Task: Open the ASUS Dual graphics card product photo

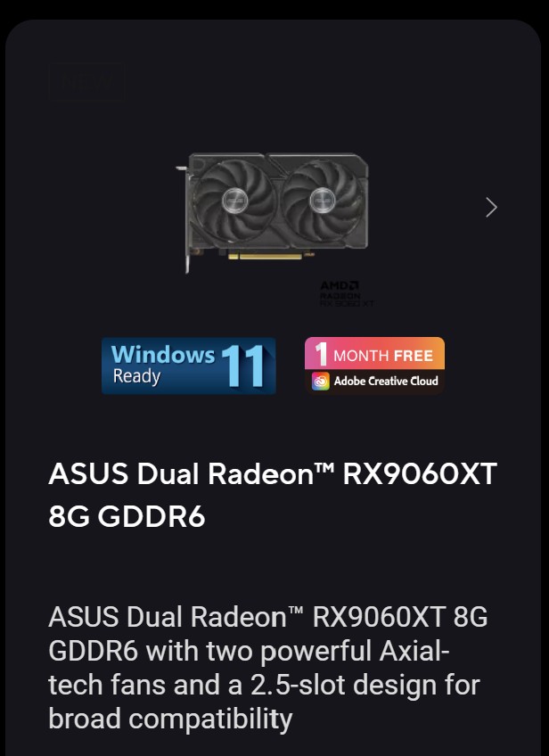Action: [x=273, y=212]
